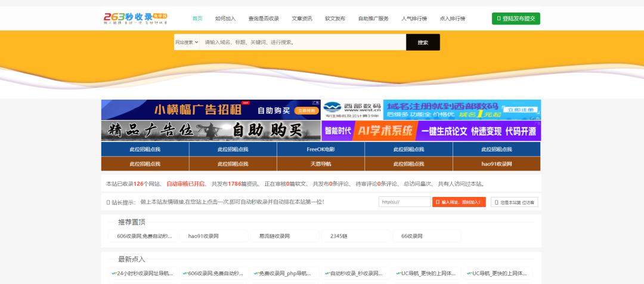This screenshot has width=644, height=284.
Task: Select 文章资讯 in the navigation bar
Action: (302, 18)
